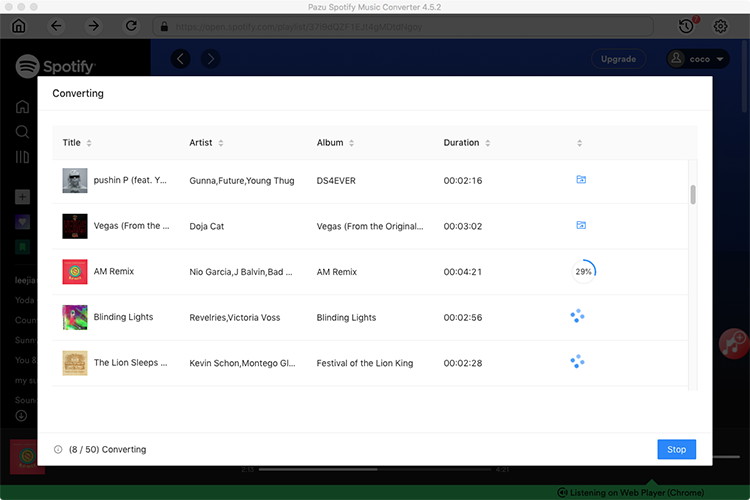This screenshot has height=500, width=750.
Task: Click the track list vertical scrollbar
Action: click(x=693, y=194)
